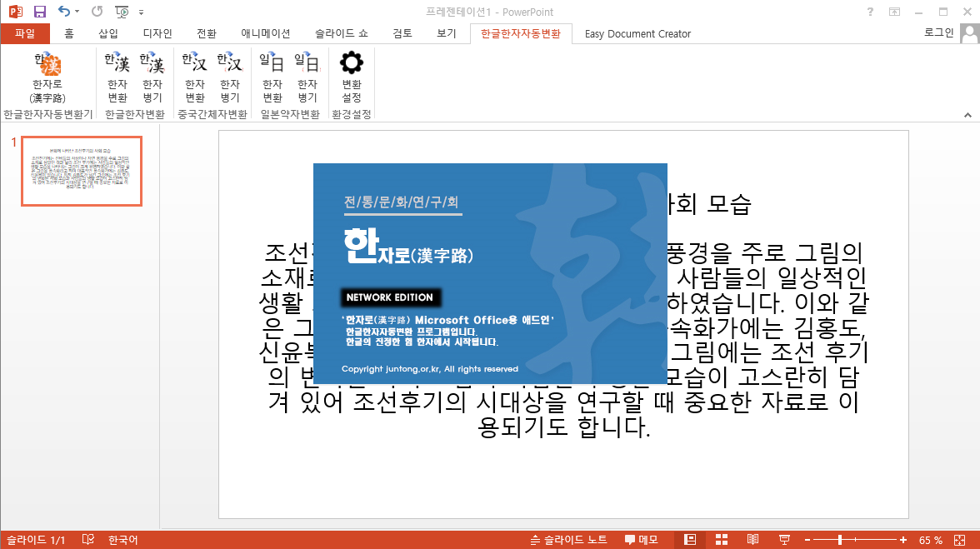Click the 한자로(漢字路) ribbon icon
The width and height of the screenshot is (980, 549).
click(x=47, y=76)
